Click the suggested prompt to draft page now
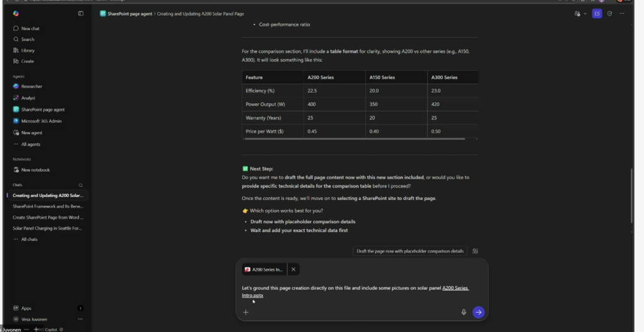This screenshot has width=644, height=332. [410, 251]
